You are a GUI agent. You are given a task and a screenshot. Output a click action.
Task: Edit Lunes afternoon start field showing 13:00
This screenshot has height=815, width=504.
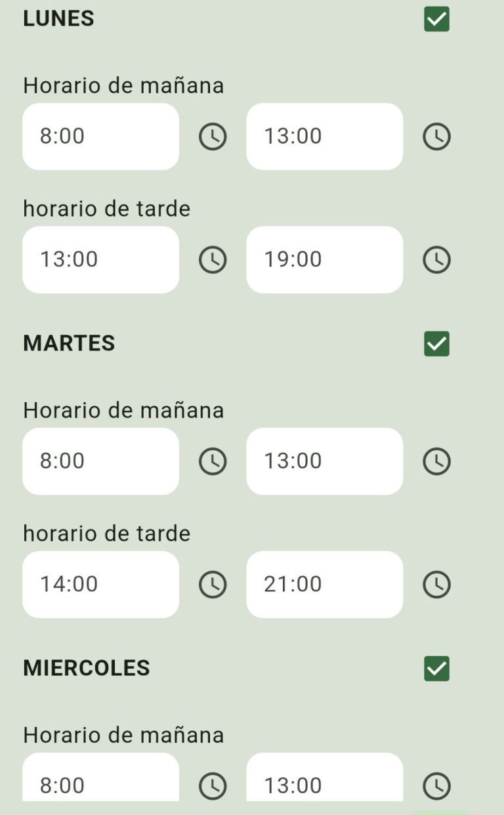coord(100,260)
